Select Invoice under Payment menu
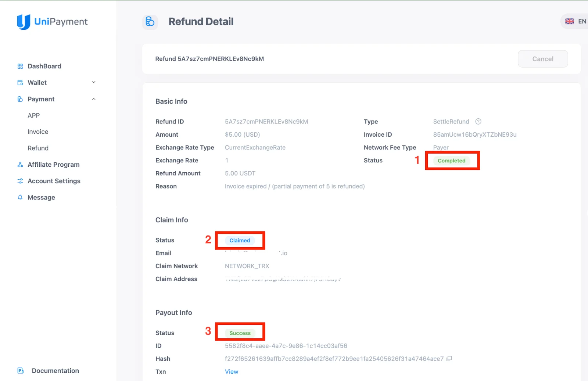This screenshot has width=588, height=381. 37,132
